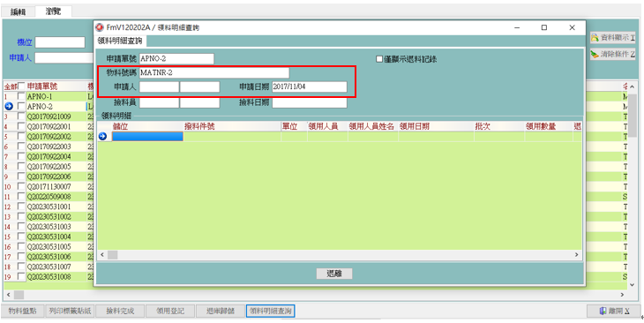Select the Q20230531002 row

point(49,216)
